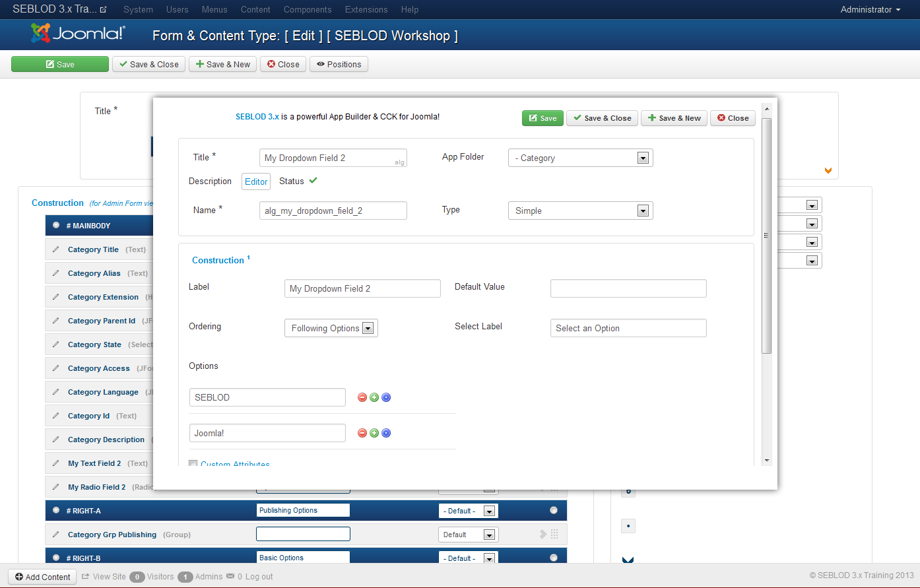The image size is (920, 588).
Task: Click the pencil icon beside Category Alias
Action: [55, 273]
